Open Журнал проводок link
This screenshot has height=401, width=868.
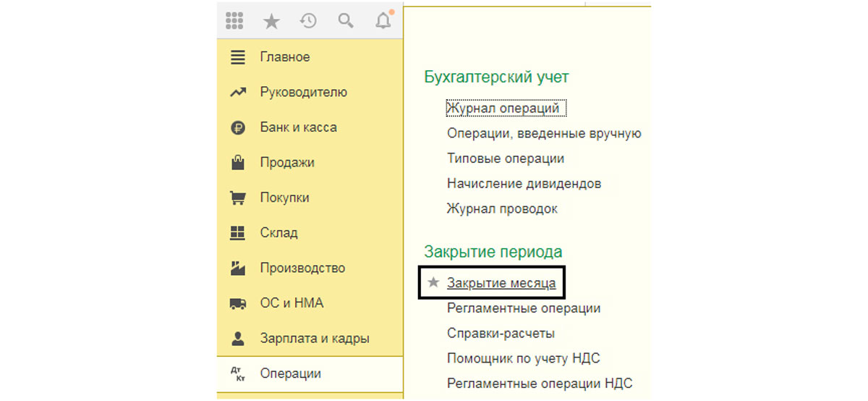point(502,208)
